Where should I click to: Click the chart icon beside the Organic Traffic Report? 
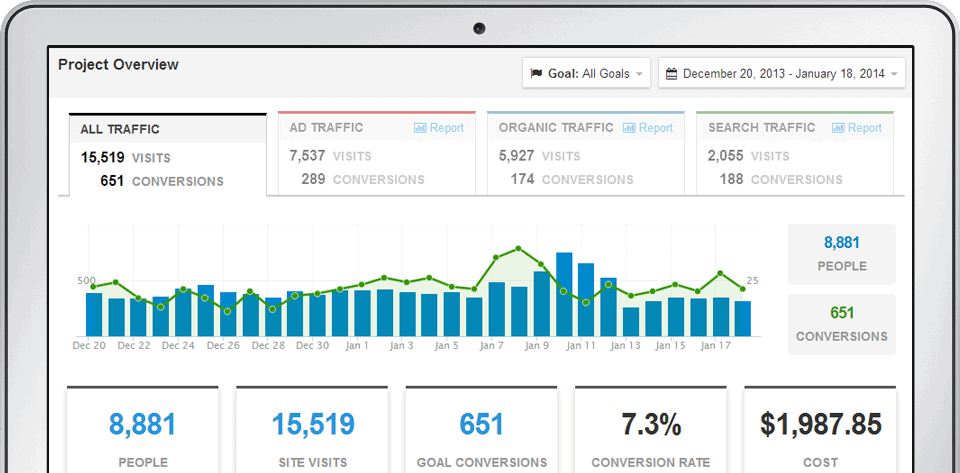[629, 128]
